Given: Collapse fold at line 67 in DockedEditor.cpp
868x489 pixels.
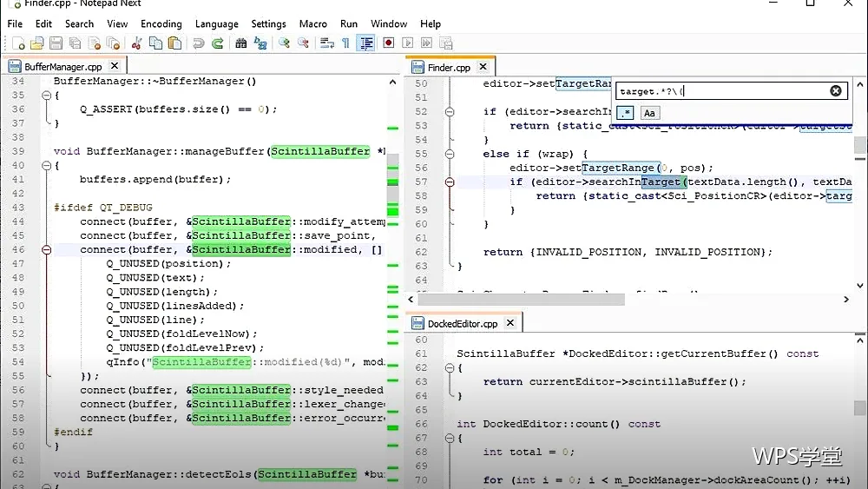Looking at the screenshot, I should [x=450, y=438].
